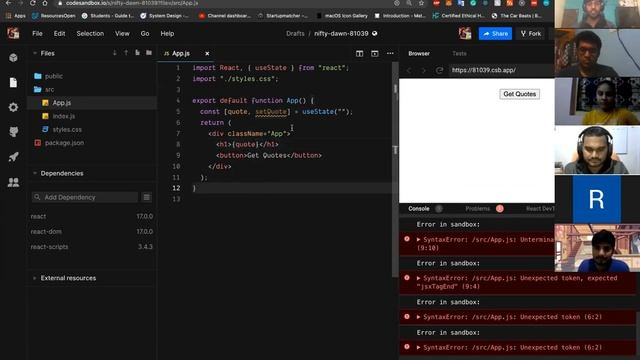Collapse the Files section
This screenshot has width=640, height=360.
[35, 53]
